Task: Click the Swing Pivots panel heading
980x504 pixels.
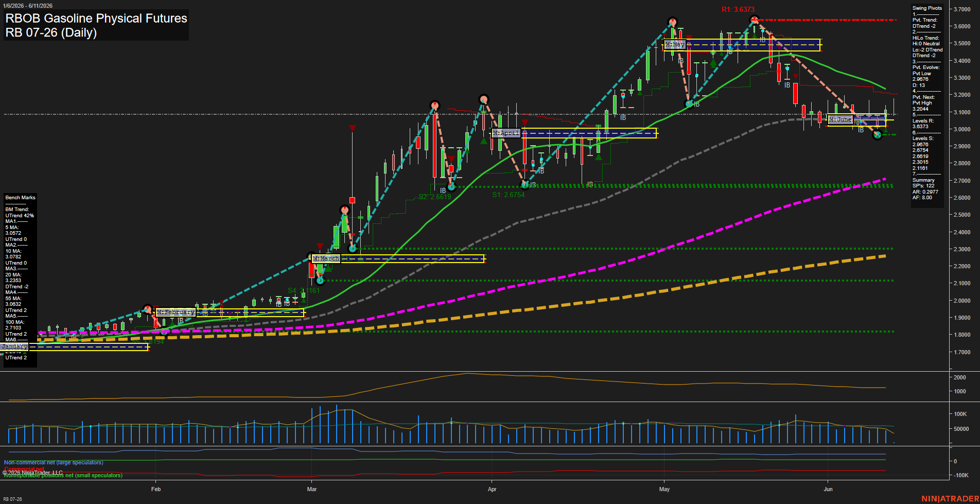Action: coord(927,8)
